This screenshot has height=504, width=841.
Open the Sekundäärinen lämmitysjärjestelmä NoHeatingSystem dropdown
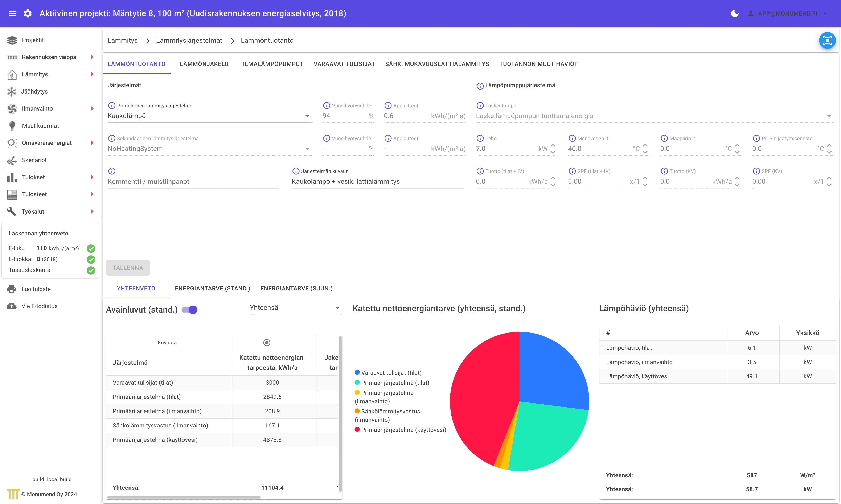pos(210,149)
